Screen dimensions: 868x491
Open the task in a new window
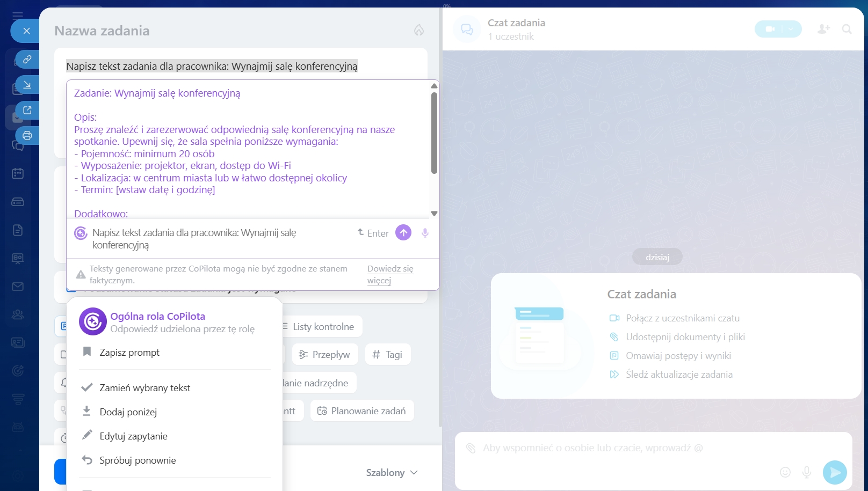(27, 111)
